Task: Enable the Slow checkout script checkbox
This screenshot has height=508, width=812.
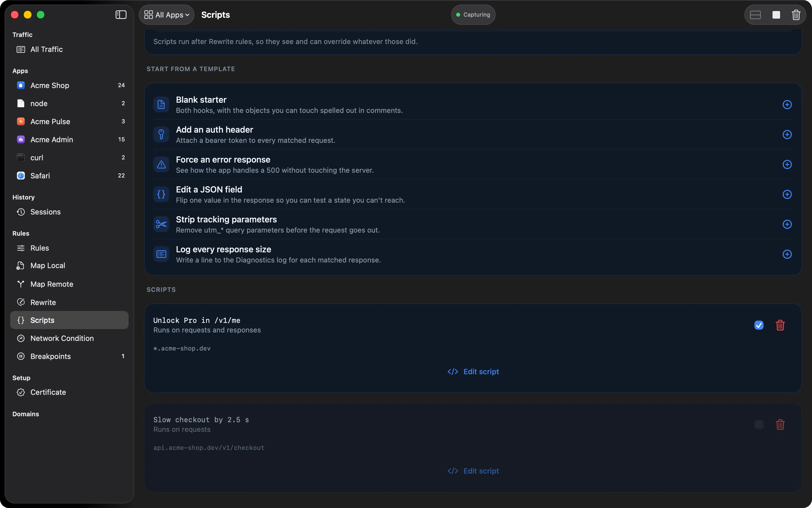Action: tap(759, 425)
